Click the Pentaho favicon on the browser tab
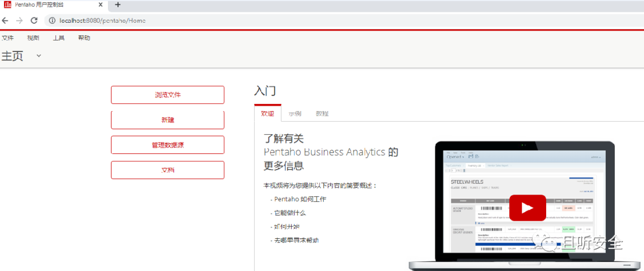Image resolution: width=644 pixels, height=271 pixels. (x=7, y=5)
